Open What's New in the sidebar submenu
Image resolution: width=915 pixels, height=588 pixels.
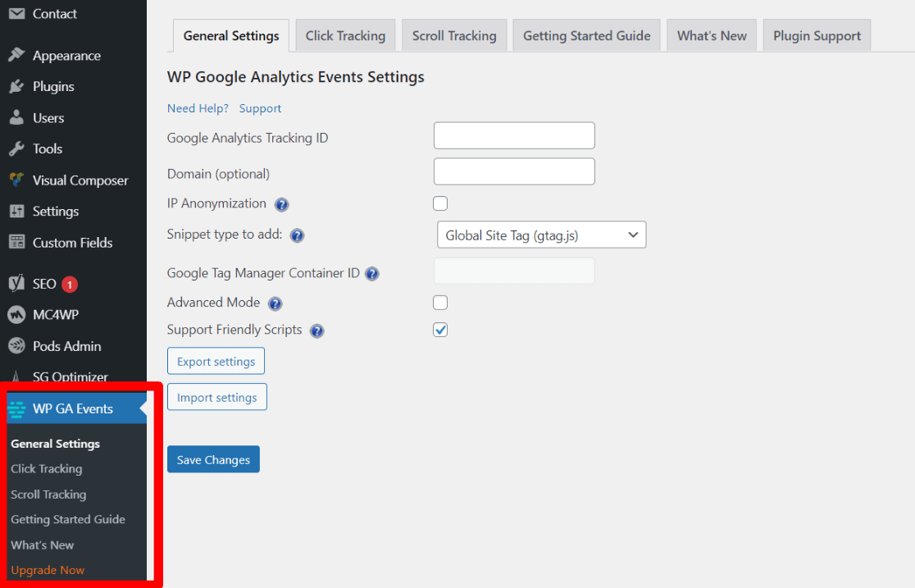43,545
